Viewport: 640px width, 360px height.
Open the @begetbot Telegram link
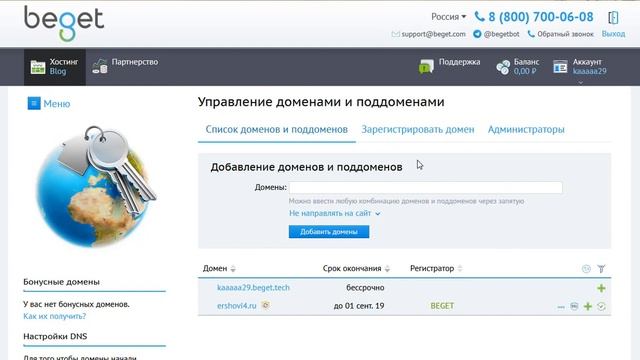(502, 34)
